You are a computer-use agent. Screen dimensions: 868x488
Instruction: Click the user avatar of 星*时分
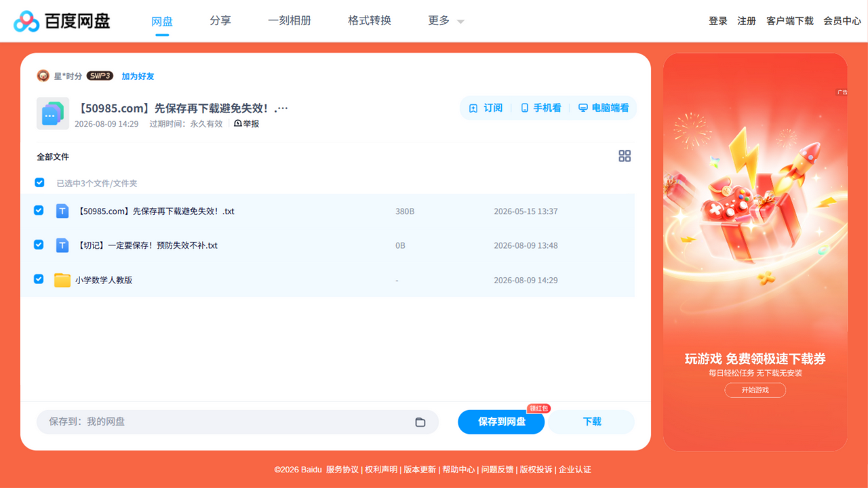pyautogui.click(x=43, y=76)
